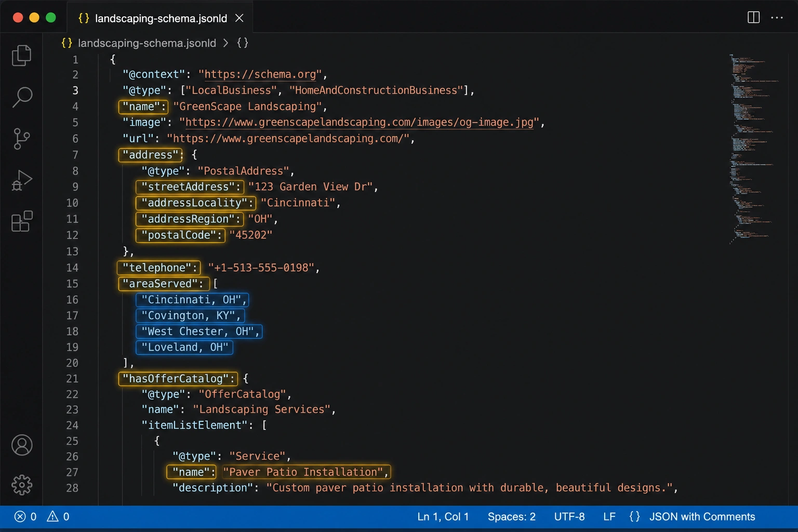Click the "@context" key
The image size is (798, 532).
coord(154,74)
